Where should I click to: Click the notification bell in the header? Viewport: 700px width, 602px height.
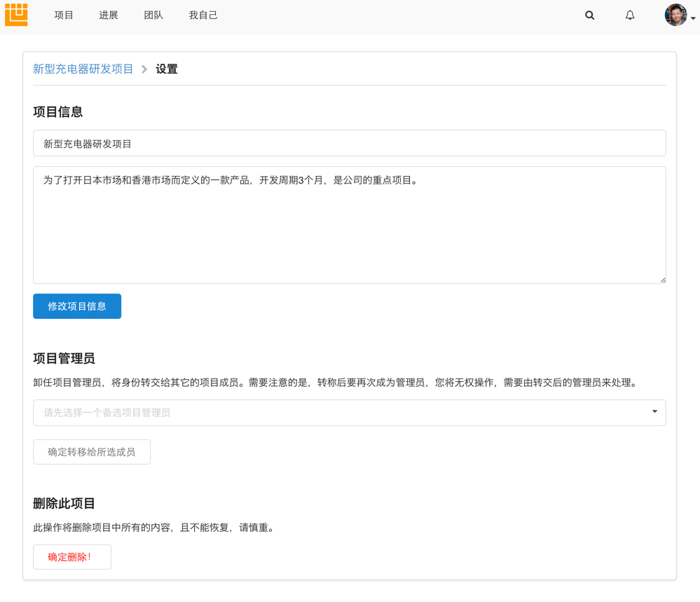pos(629,15)
